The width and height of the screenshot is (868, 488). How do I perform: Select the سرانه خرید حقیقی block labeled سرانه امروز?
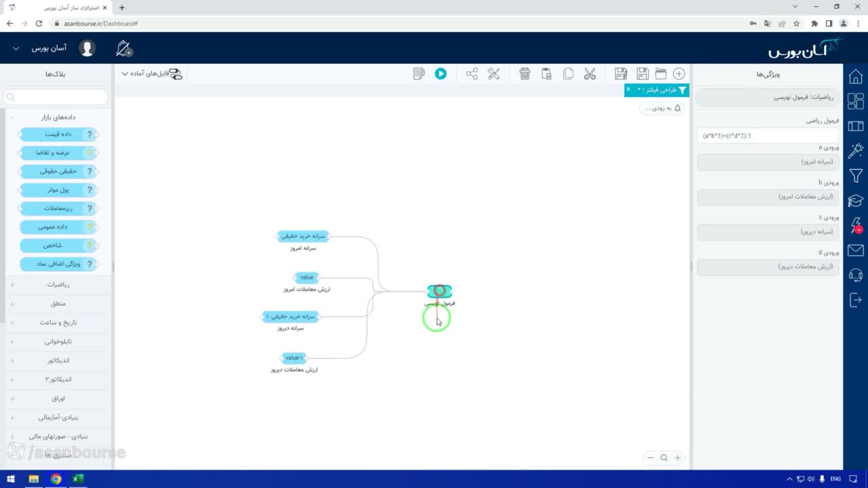click(x=303, y=236)
